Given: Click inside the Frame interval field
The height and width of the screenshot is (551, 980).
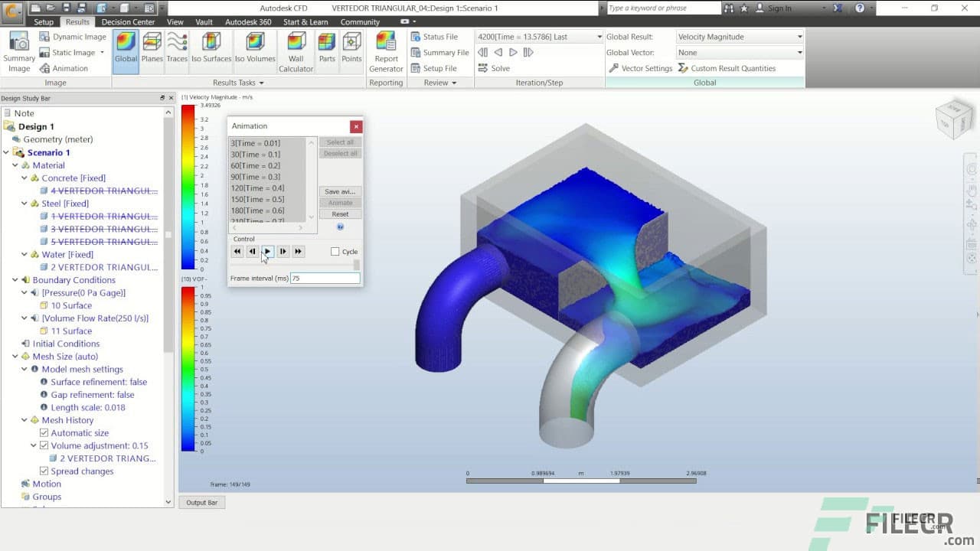Looking at the screenshot, I should (x=325, y=278).
